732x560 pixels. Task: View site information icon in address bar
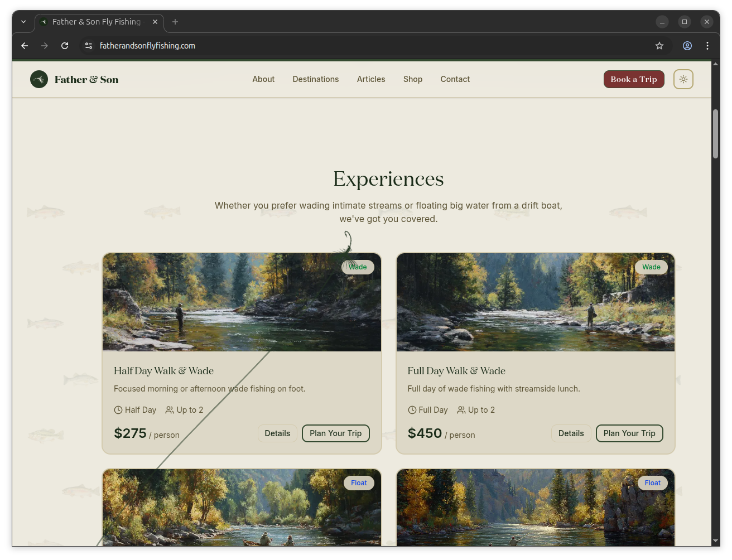coord(88,46)
